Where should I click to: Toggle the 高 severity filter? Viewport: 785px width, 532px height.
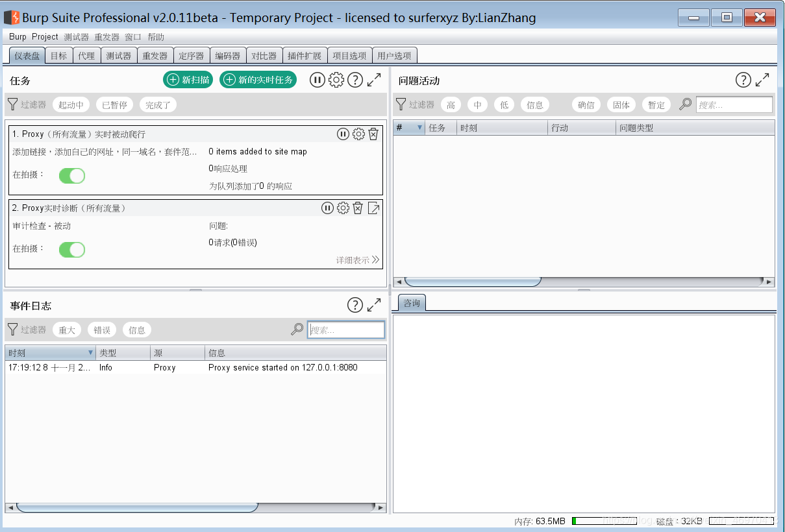(x=451, y=104)
